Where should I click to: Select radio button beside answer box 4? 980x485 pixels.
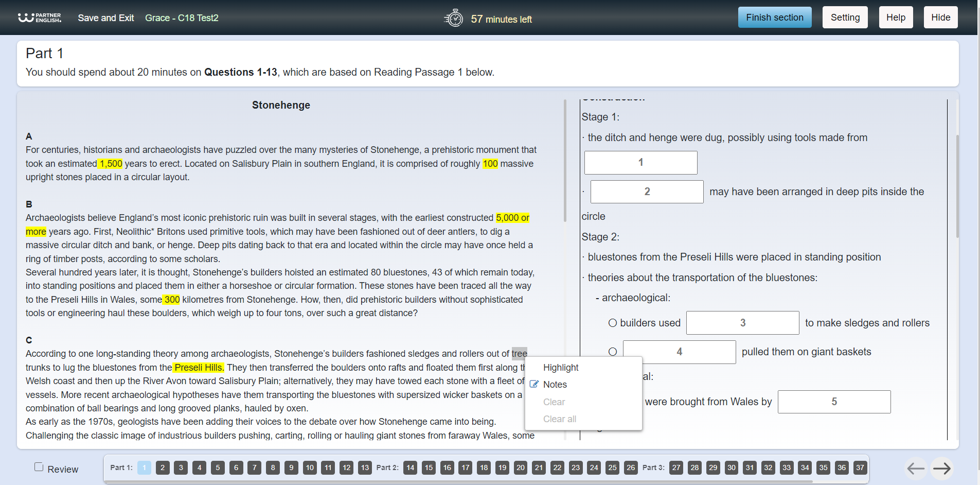(x=613, y=352)
